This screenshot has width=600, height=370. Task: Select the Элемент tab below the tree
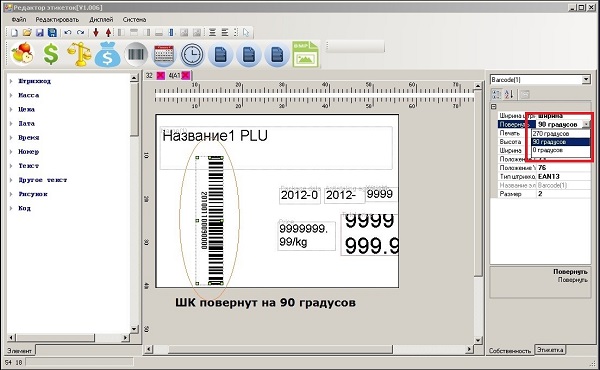pos(20,350)
